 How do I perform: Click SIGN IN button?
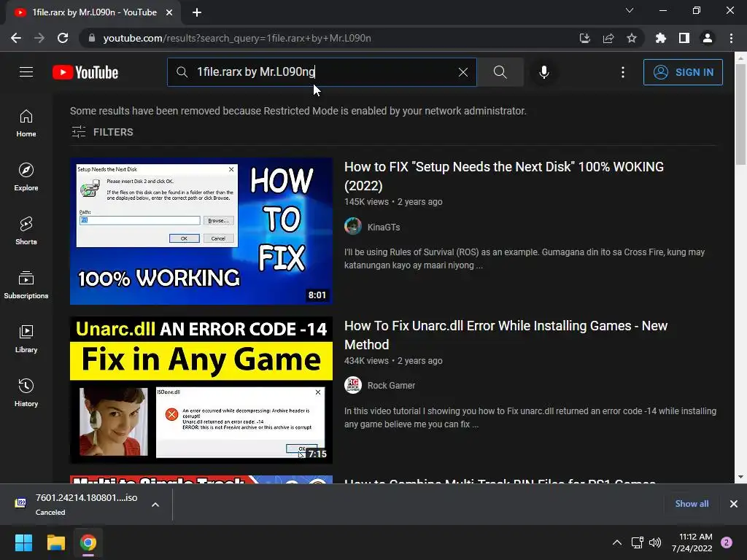point(683,72)
